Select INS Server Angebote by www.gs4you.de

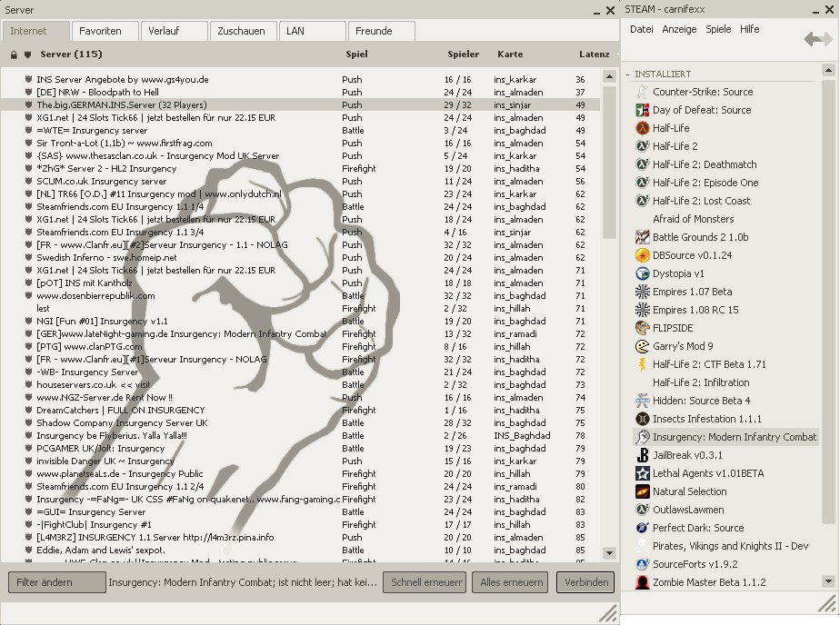tap(300, 79)
